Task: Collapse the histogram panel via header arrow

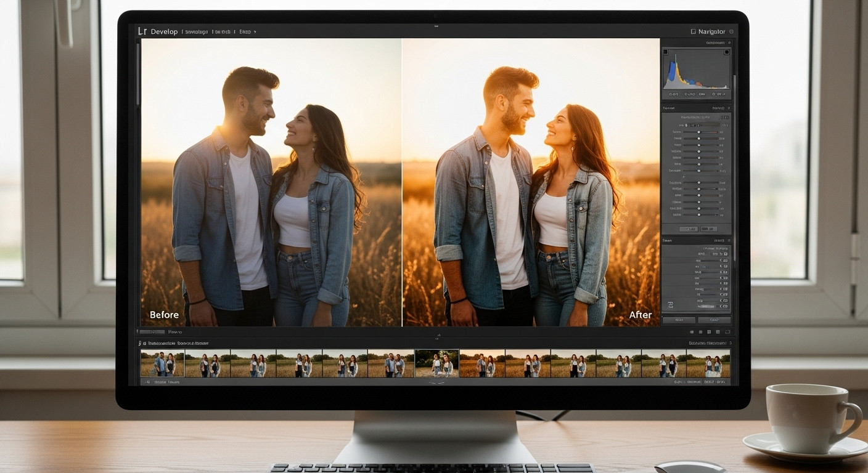Action: click(x=729, y=43)
